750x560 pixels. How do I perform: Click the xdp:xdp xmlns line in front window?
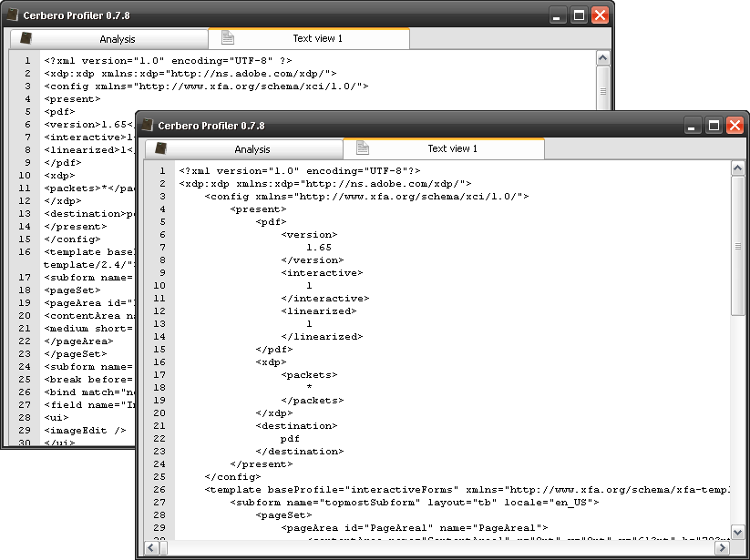(325, 184)
